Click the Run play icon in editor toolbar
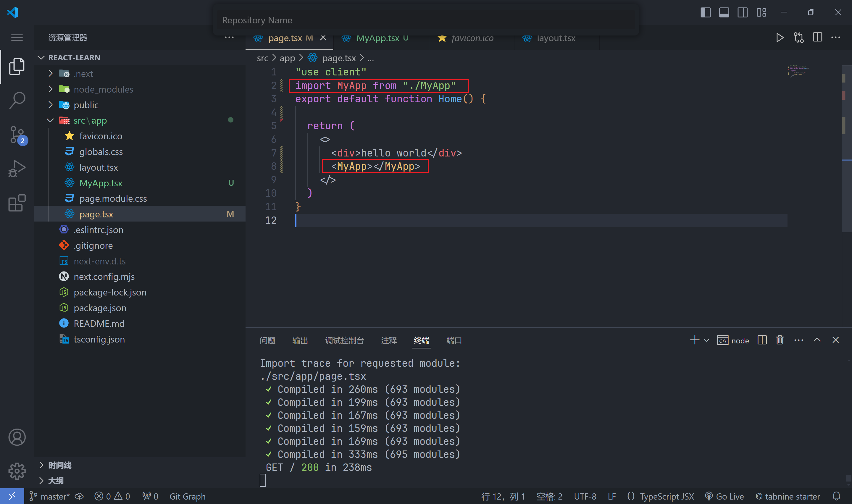This screenshot has height=504, width=852. coord(780,37)
